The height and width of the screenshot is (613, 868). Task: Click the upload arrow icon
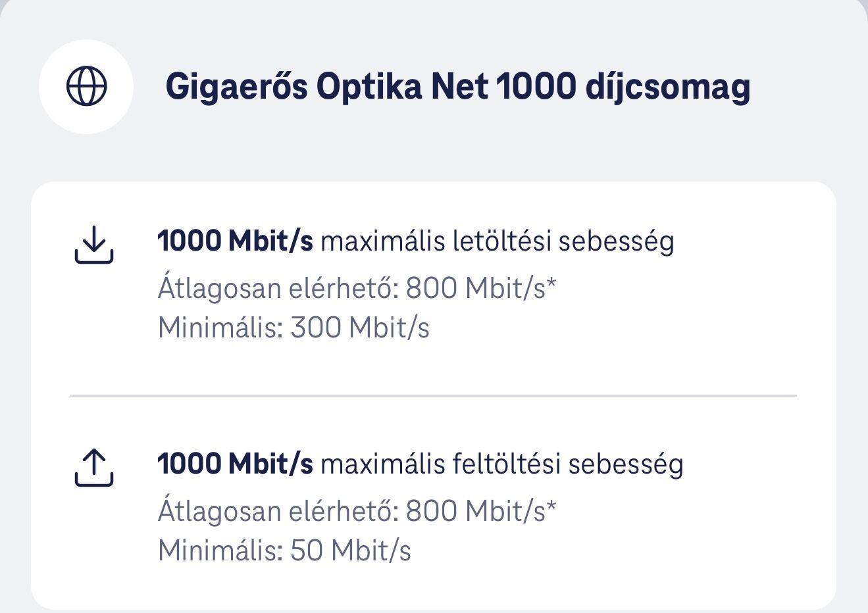click(94, 467)
